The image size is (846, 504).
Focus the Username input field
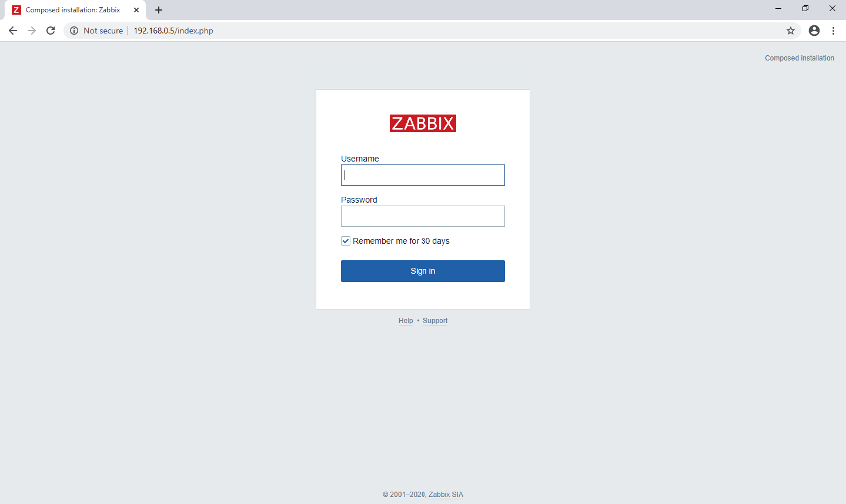(423, 175)
